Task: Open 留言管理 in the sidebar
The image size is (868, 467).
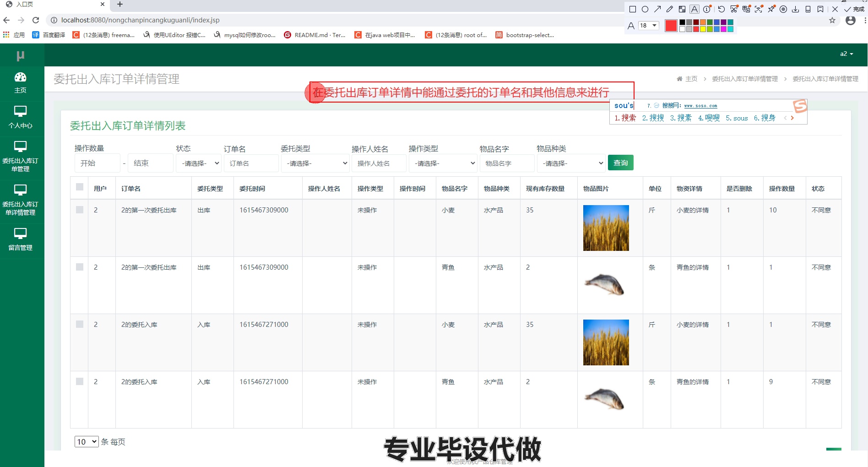Action: point(21,239)
